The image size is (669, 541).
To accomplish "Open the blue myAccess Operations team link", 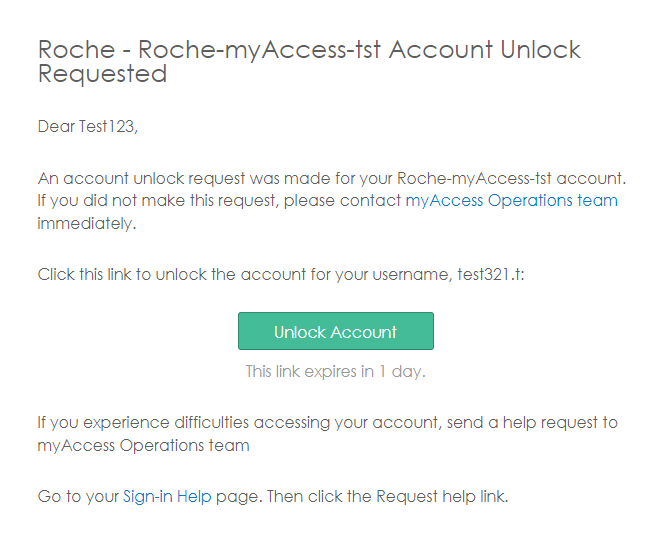I will click(511, 201).
